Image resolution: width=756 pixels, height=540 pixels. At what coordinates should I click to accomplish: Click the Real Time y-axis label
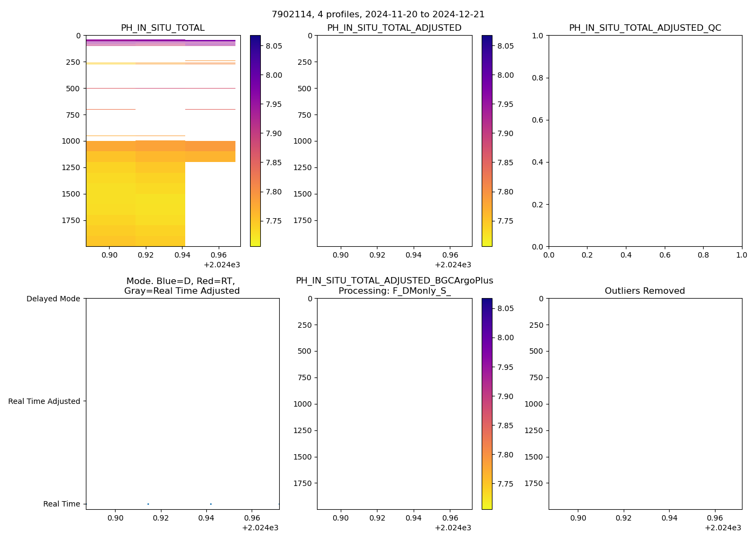[x=62, y=504]
